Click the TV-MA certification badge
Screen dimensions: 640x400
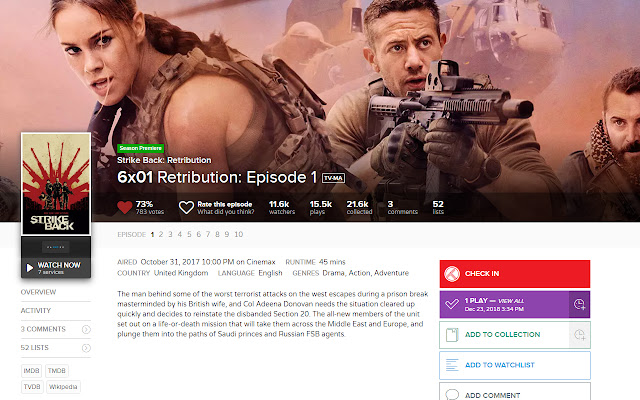[333, 178]
